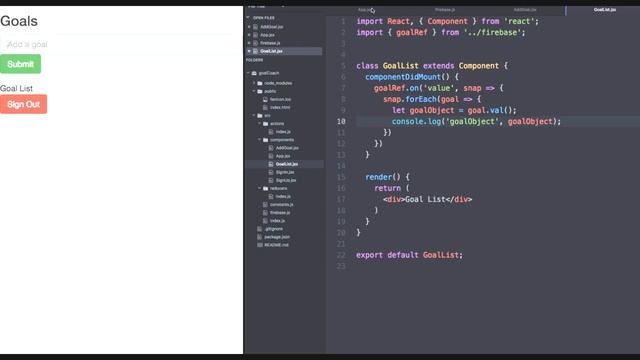The height and width of the screenshot is (360, 640).
Task: Switch to the firebase.js editor tab
Action: pyautogui.click(x=445, y=10)
